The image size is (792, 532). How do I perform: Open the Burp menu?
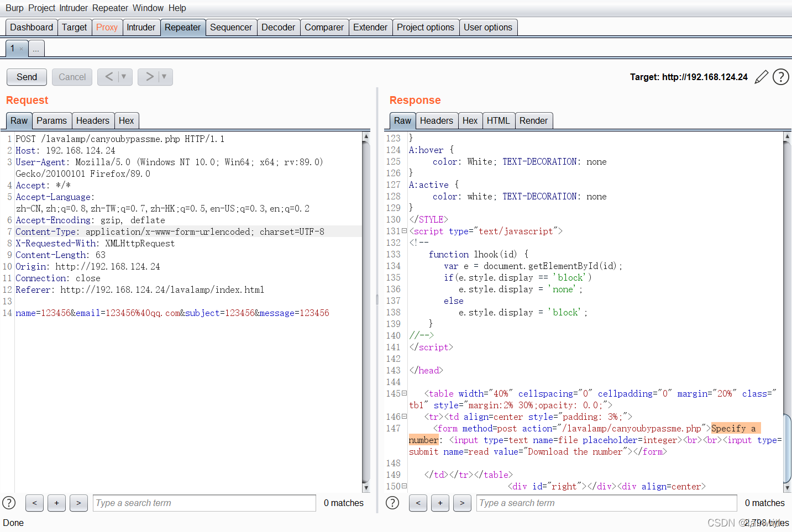pyautogui.click(x=14, y=8)
